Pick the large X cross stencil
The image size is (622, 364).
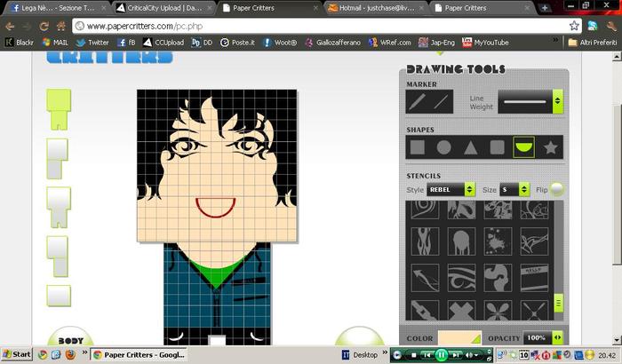click(461, 311)
